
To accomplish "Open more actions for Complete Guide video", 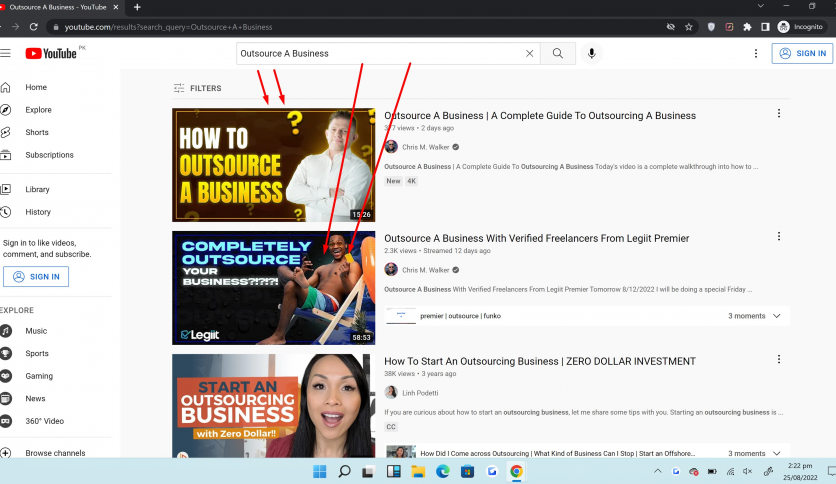I will point(779,114).
